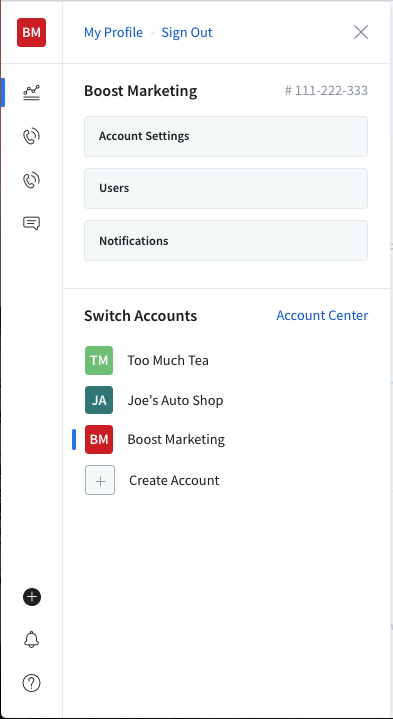
Task: Switch to Joe's Auto Shop account
Action: (x=175, y=400)
